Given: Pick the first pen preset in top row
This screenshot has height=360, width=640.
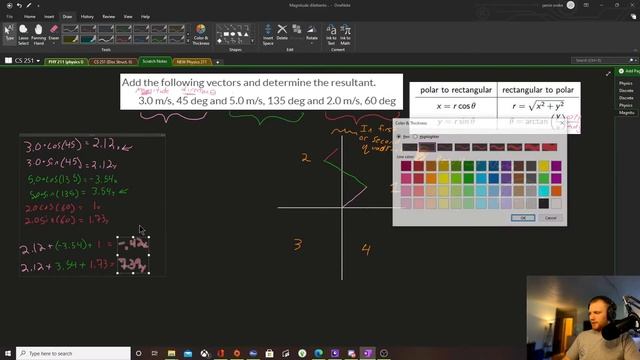Looking at the screenshot, I should (x=71, y=29).
